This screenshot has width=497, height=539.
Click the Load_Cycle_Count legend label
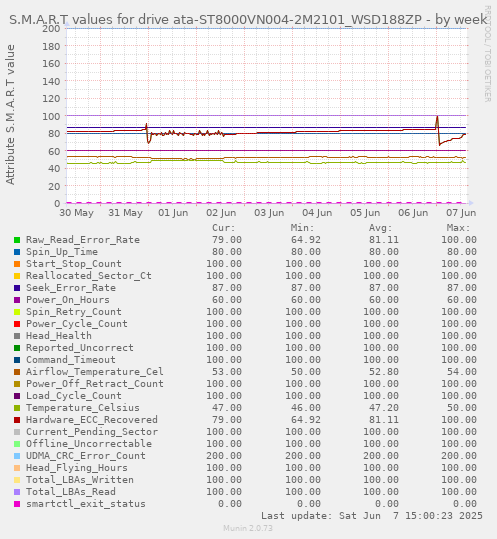coord(74,396)
